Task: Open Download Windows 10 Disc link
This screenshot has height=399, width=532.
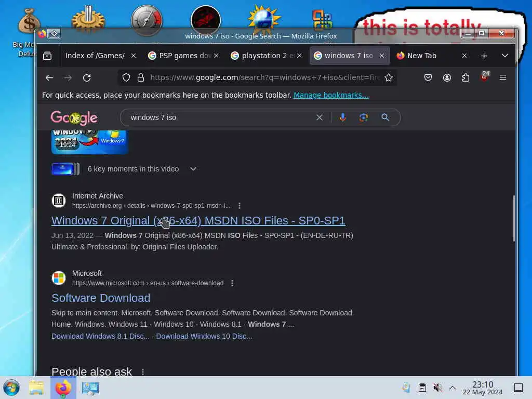Action: tap(204, 336)
